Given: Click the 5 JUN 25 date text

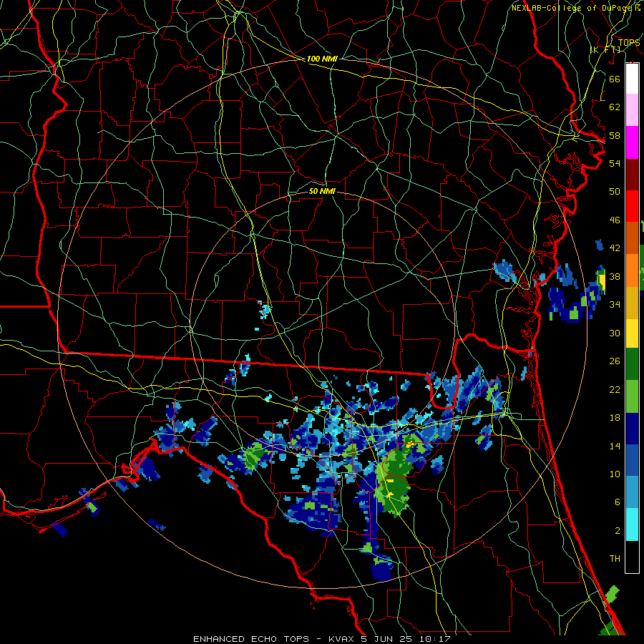Looking at the screenshot, I should (x=388, y=639).
